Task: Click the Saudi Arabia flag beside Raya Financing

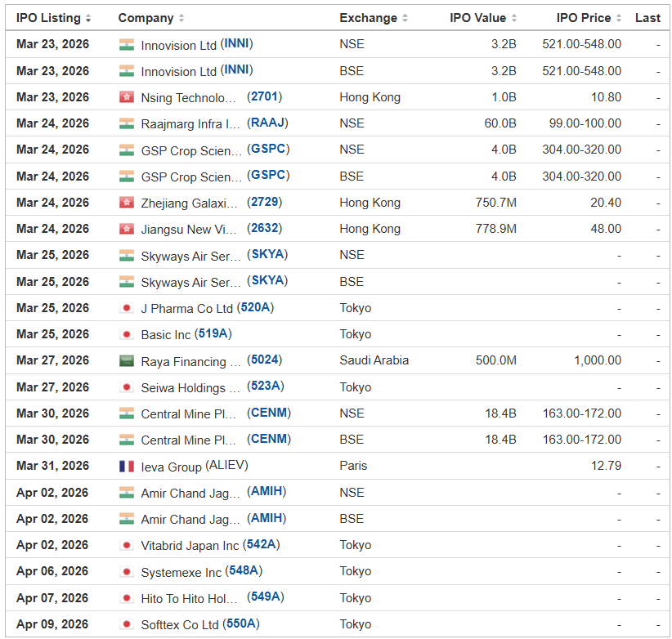Action: point(127,360)
